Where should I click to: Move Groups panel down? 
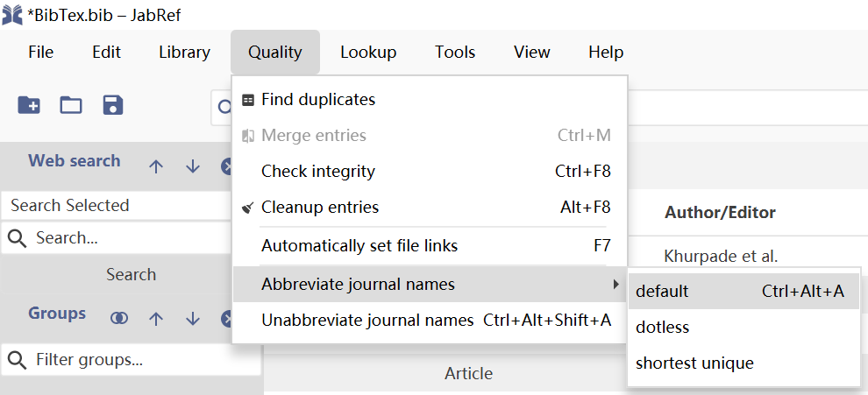coord(193,319)
